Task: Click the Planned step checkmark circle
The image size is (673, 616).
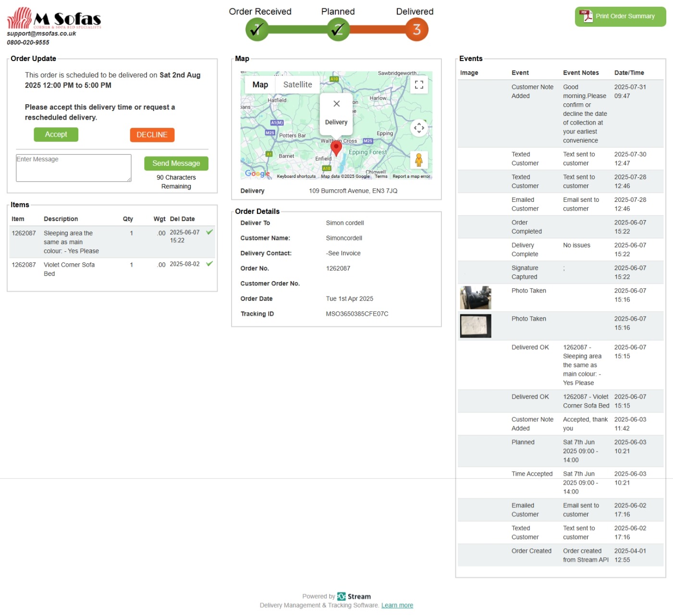Action: [x=338, y=30]
